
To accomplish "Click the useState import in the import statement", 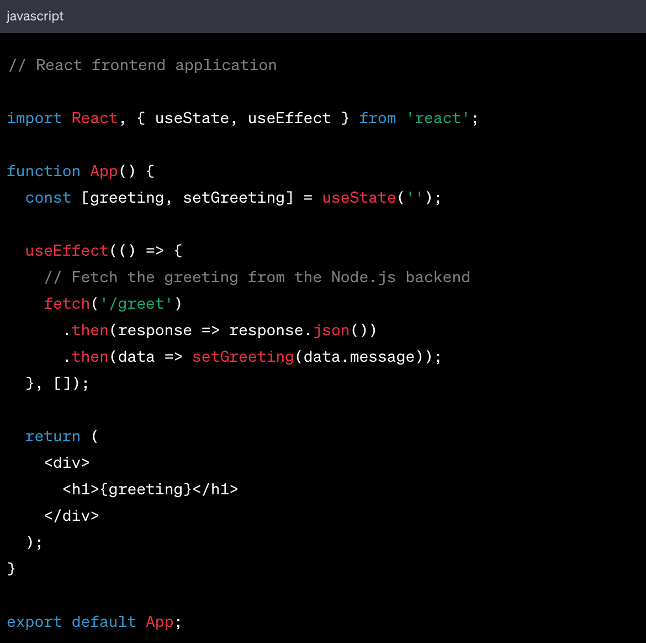I will (192, 118).
